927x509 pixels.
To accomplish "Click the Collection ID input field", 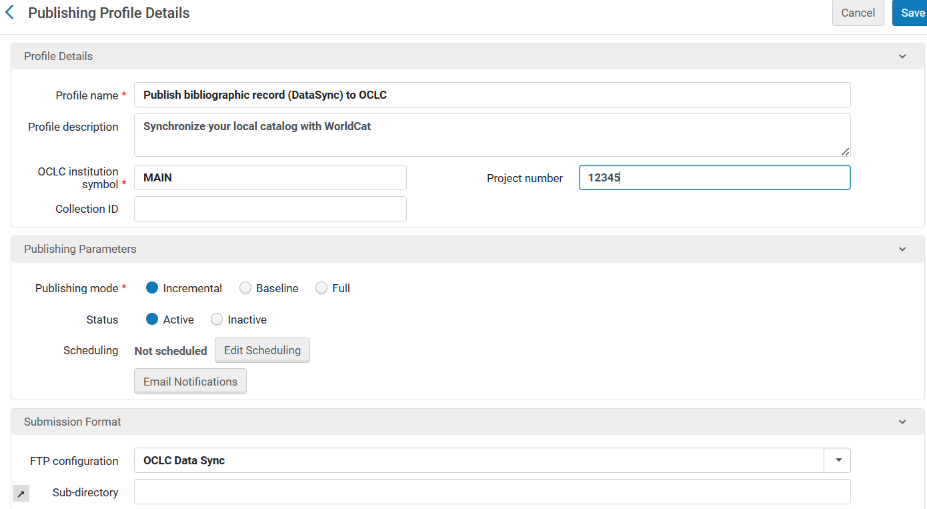I will click(270, 209).
